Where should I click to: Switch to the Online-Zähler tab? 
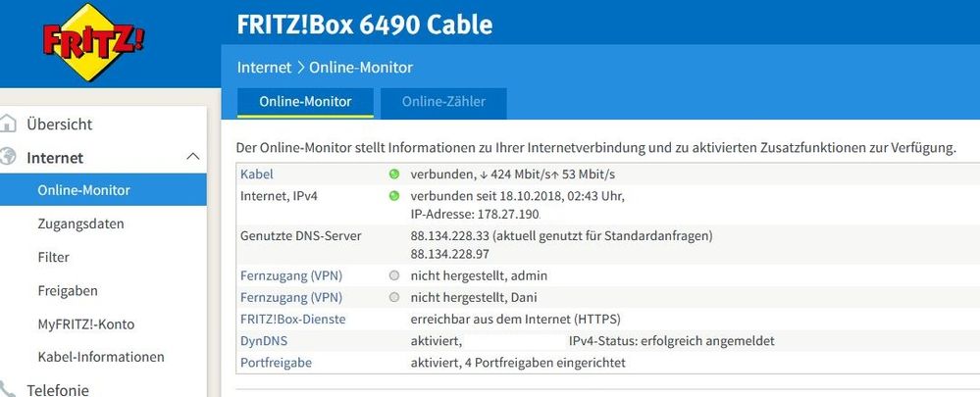(x=445, y=102)
